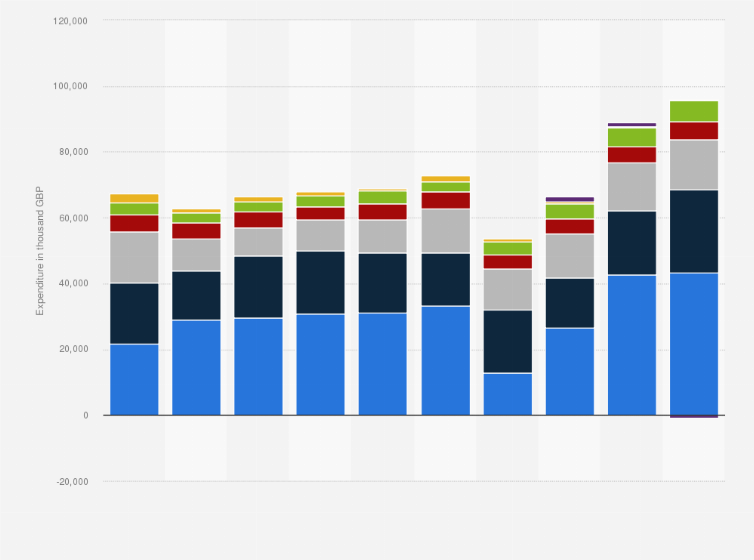Select the grey segment of the sixth bar
754x560 pixels.
[446, 231]
